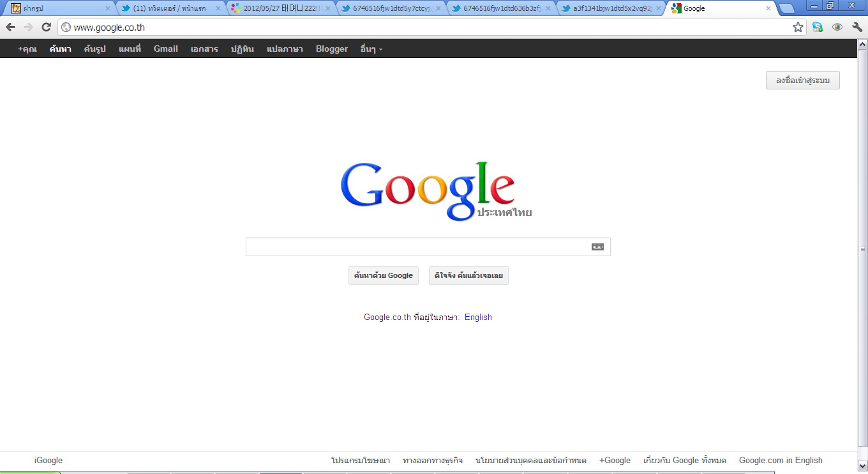
Task: Open the +Google footer link
Action: click(x=615, y=461)
